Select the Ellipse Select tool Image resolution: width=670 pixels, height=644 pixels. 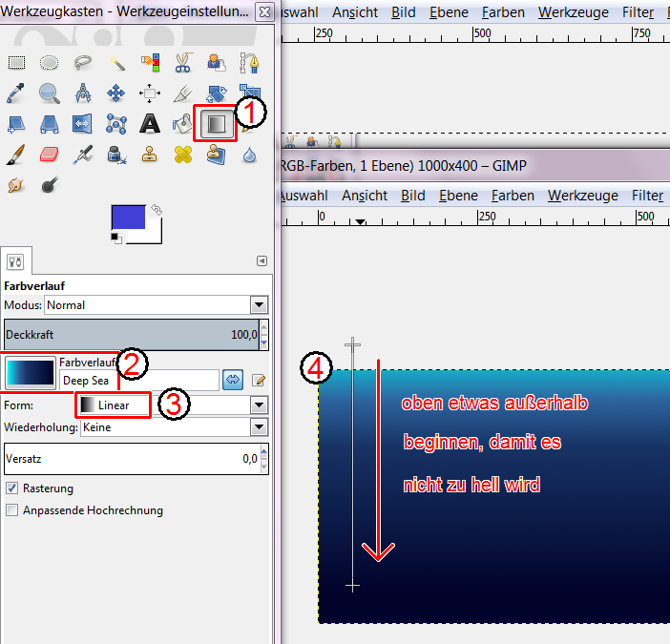point(49,63)
